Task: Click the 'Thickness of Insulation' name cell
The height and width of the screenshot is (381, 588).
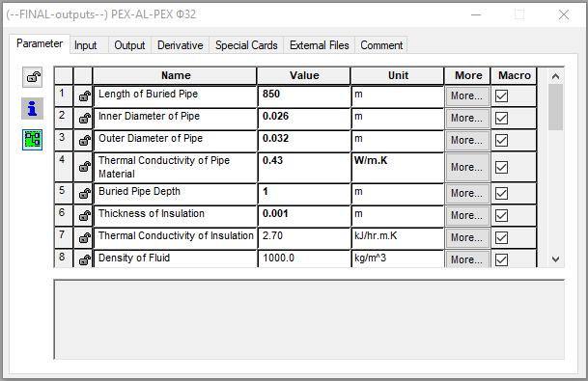Action: (175, 216)
